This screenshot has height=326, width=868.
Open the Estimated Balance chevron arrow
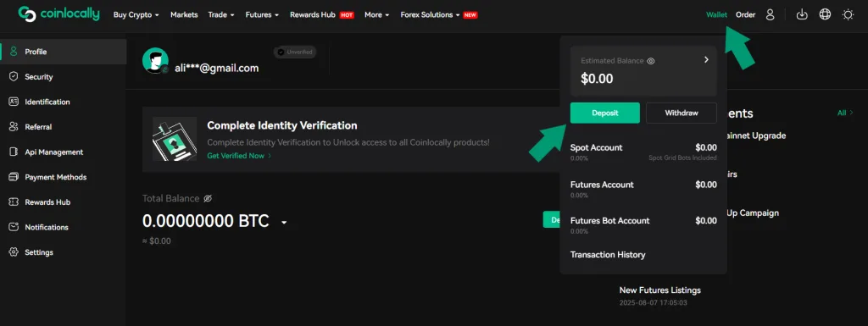point(706,59)
